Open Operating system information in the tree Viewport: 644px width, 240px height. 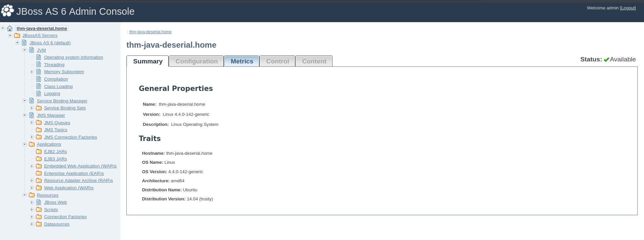(74, 57)
